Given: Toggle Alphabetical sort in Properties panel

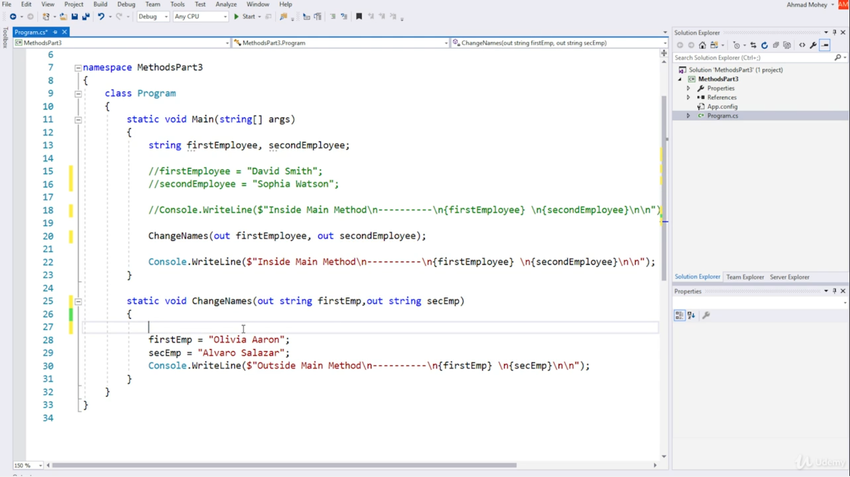Looking at the screenshot, I should pyautogui.click(x=691, y=315).
